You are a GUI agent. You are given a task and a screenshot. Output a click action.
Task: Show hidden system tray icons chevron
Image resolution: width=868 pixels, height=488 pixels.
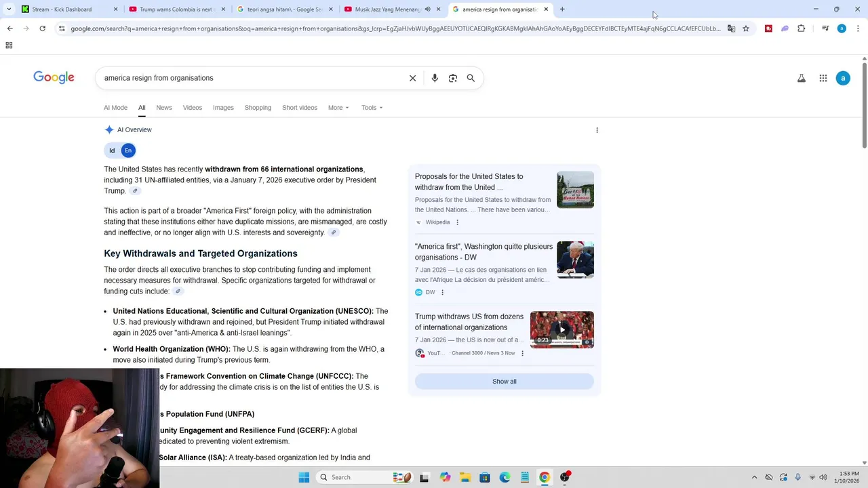pyautogui.click(x=754, y=477)
